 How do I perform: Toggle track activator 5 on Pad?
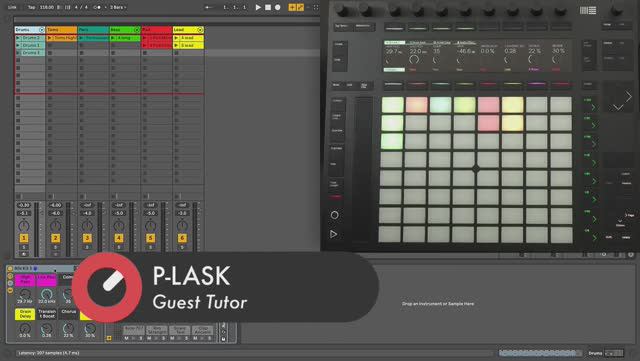click(151, 238)
